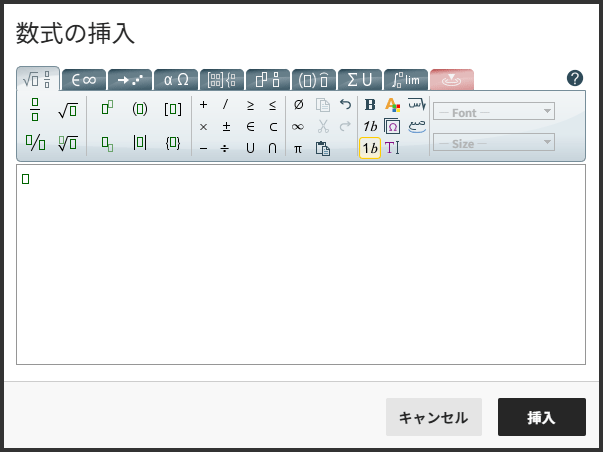Insert the pi symbol
Viewport: 603px width, 452px height.
pyautogui.click(x=298, y=148)
